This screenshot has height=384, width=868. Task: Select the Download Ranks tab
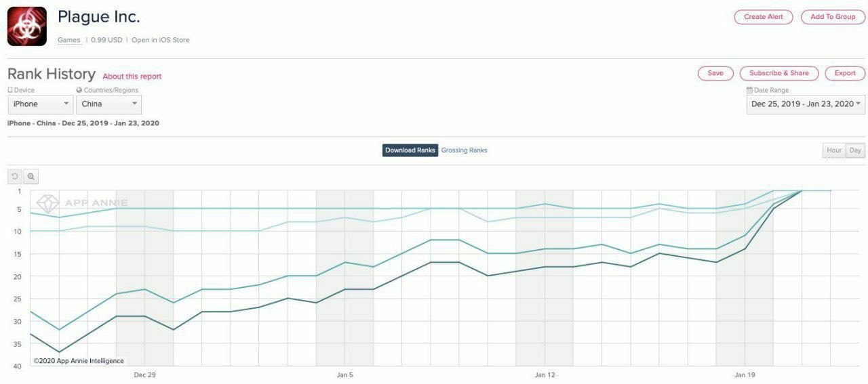410,150
